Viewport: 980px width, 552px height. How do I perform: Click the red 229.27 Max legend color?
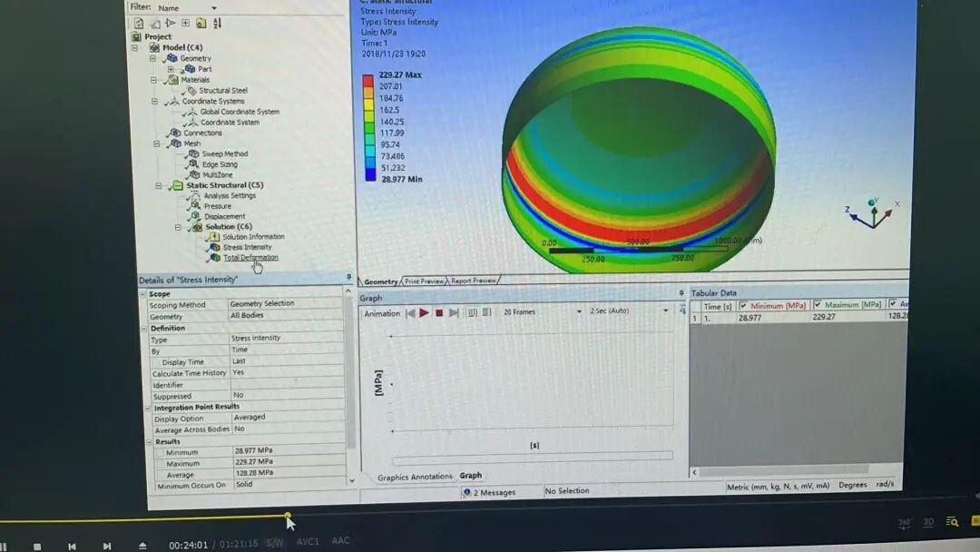pos(368,81)
